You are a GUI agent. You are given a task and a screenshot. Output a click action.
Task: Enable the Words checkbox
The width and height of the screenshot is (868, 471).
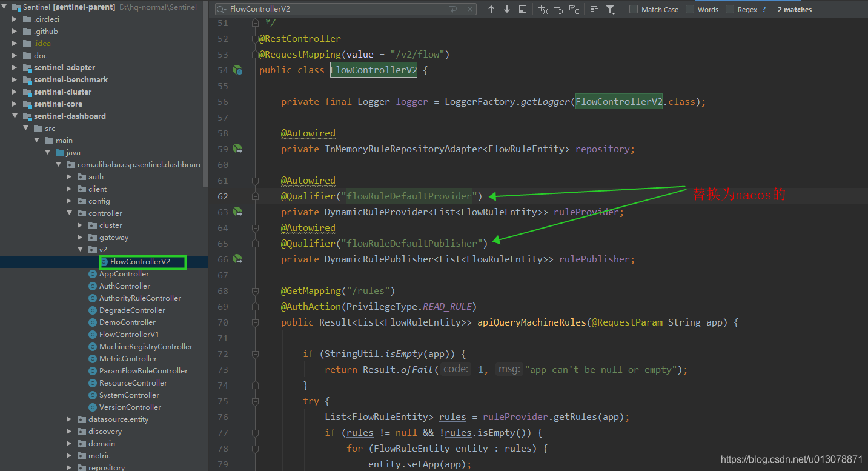click(690, 9)
